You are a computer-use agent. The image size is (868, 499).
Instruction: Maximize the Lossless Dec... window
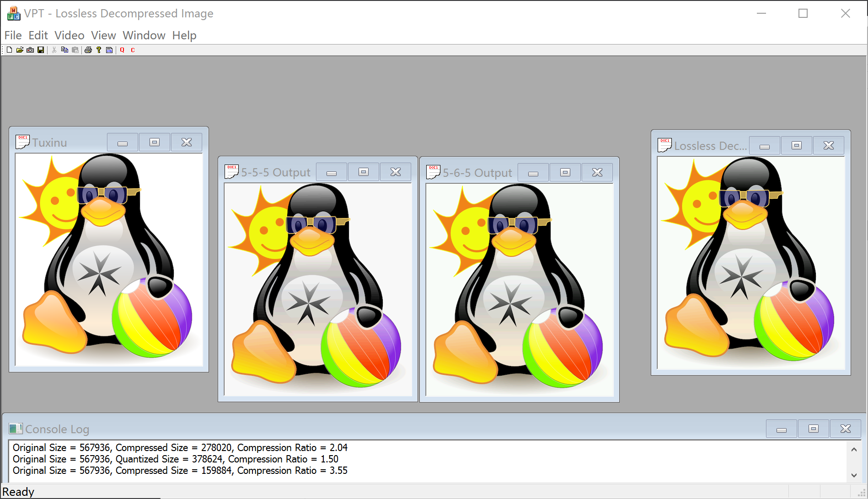pyautogui.click(x=797, y=146)
